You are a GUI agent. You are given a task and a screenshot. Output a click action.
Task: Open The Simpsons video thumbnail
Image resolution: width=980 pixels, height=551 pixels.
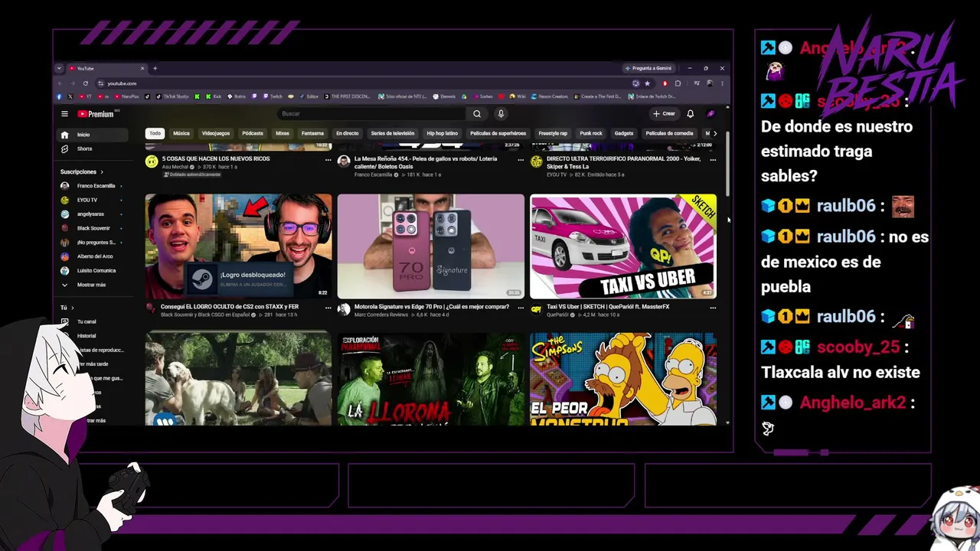click(623, 379)
